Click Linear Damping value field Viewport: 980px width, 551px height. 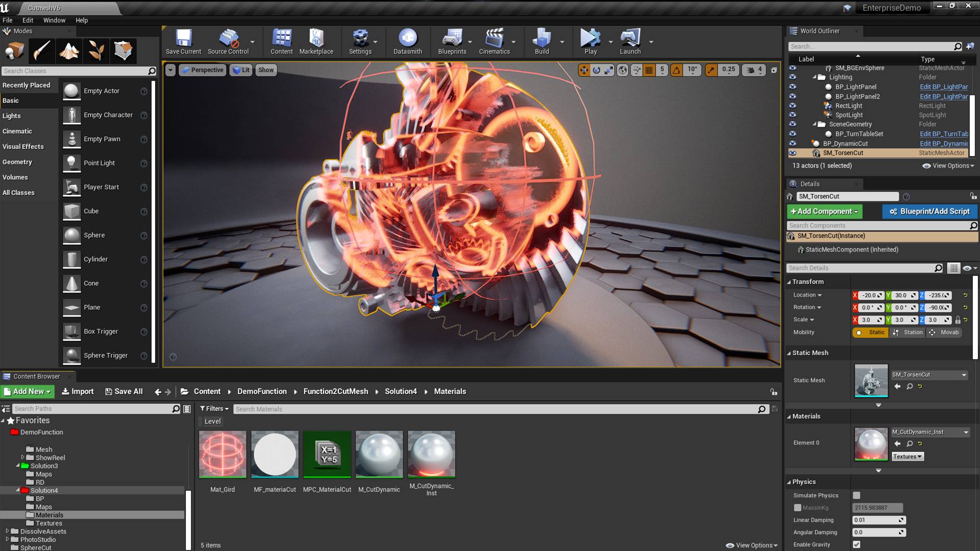(x=879, y=520)
